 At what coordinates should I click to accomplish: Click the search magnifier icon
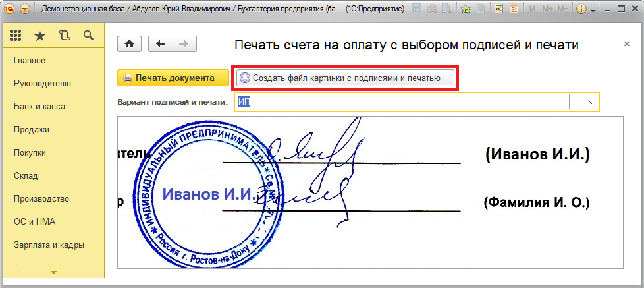tap(88, 36)
